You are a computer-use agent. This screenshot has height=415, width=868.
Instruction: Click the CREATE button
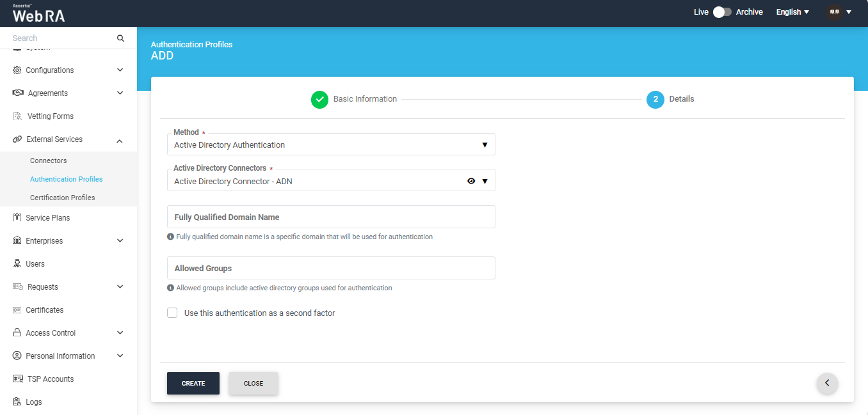click(193, 384)
